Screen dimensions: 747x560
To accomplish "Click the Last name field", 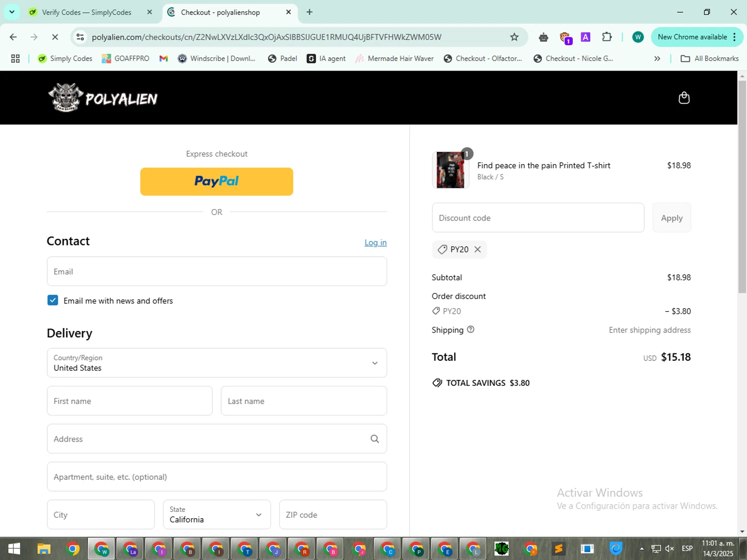I will (304, 401).
